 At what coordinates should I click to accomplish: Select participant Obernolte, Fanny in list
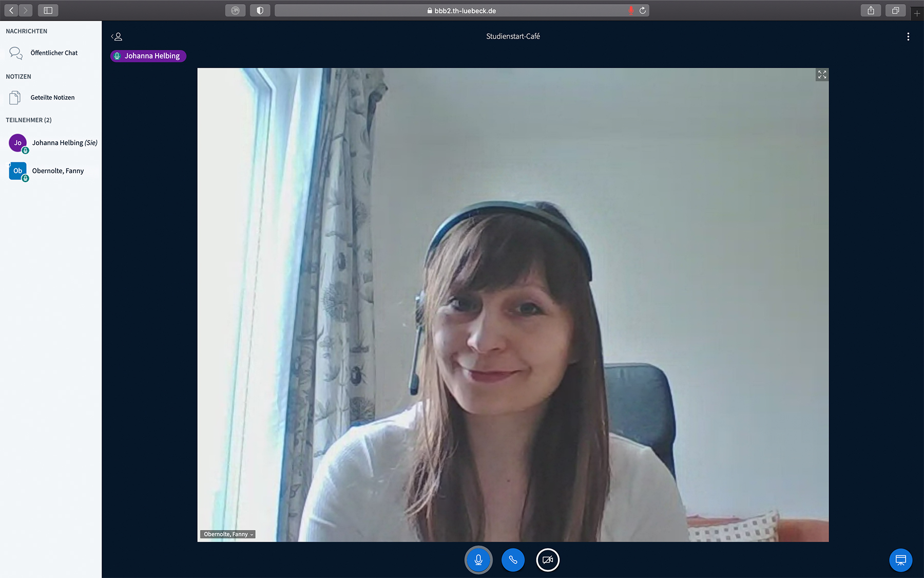56,171
